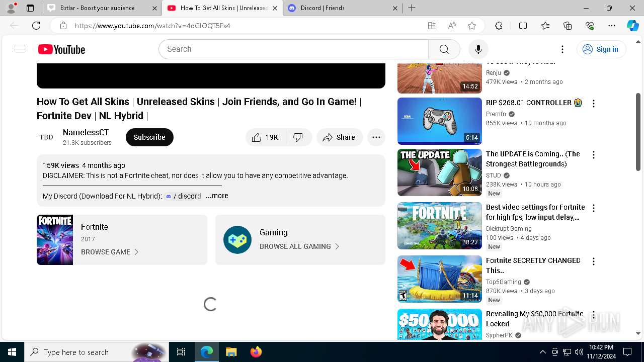The width and height of the screenshot is (644, 362).
Task: Browse all Gaming videos
Action: [299, 246]
